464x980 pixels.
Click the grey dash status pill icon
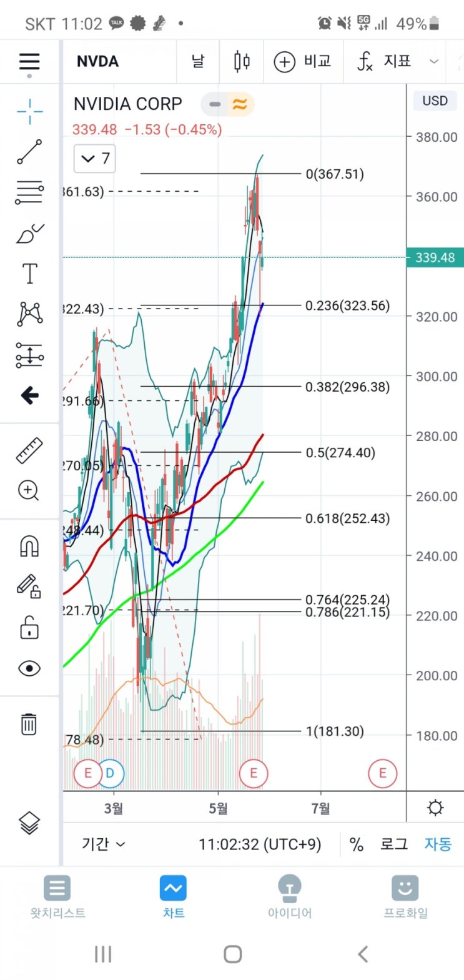click(x=215, y=104)
